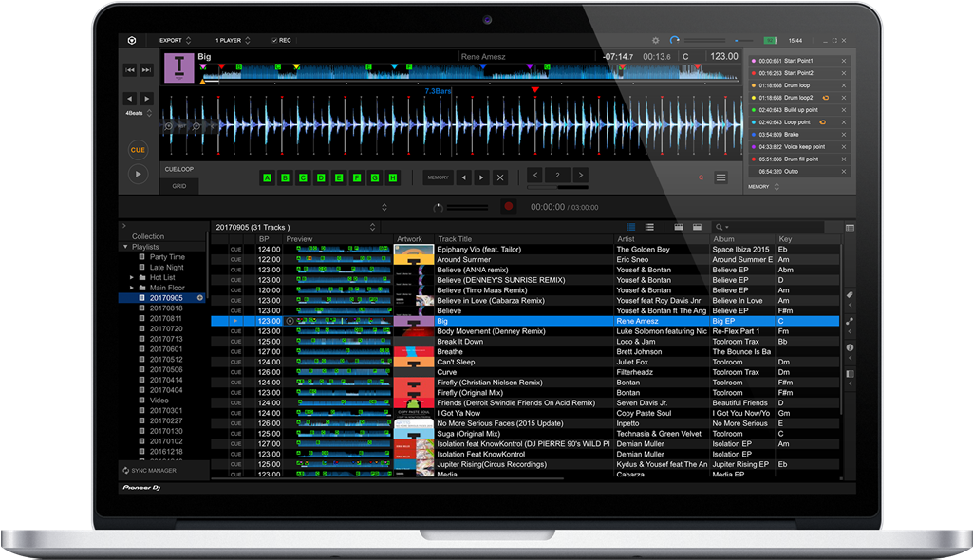Open the SYNC MANAGER
Viewport: 973px width, 560px height.
click(150, 471)
